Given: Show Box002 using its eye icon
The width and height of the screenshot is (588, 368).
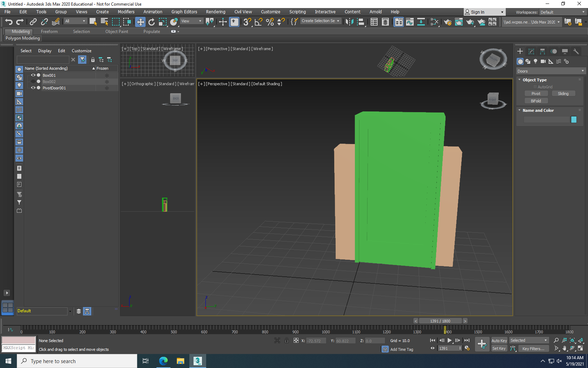Looking at the screenshot, I should [x=33, y=82].
